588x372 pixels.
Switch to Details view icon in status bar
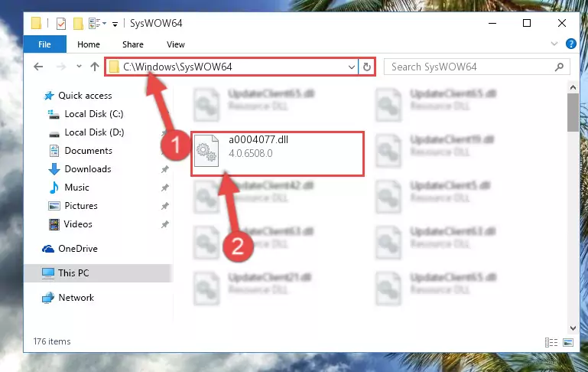[551, 342]
